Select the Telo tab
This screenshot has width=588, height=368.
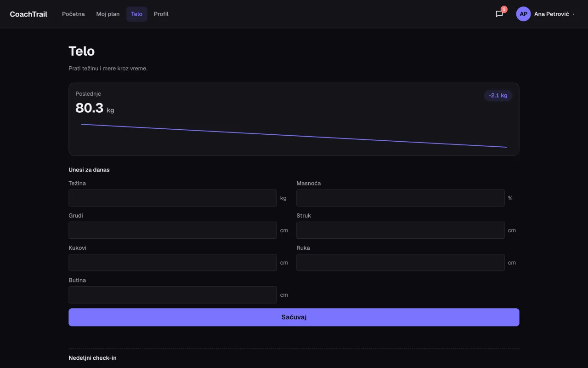(x=137, y=14)
